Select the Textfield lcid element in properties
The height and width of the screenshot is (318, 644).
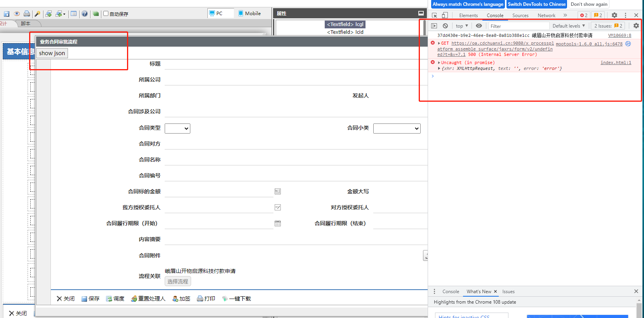coord(345,32)
